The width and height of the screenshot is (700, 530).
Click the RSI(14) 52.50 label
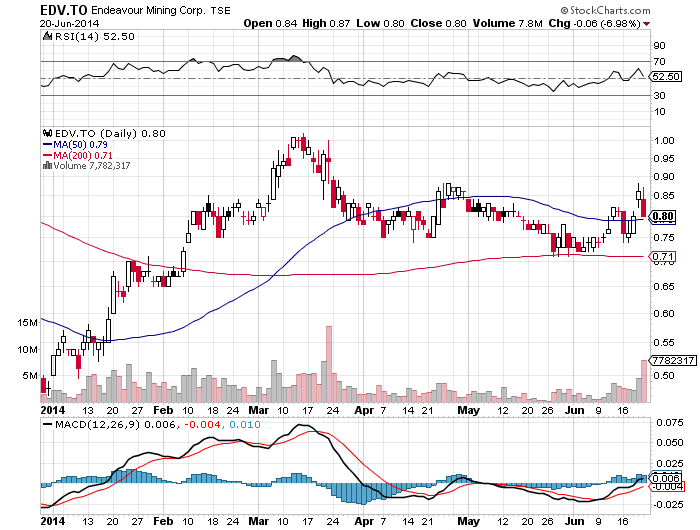(94, 36)
